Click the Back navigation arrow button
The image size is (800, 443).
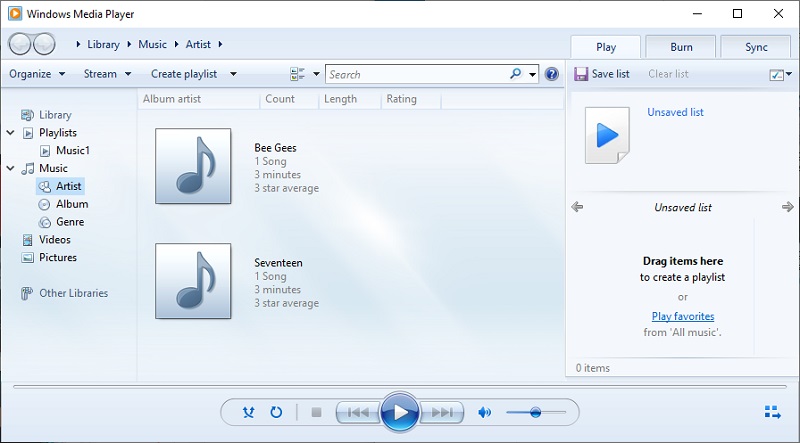point(19,44)
